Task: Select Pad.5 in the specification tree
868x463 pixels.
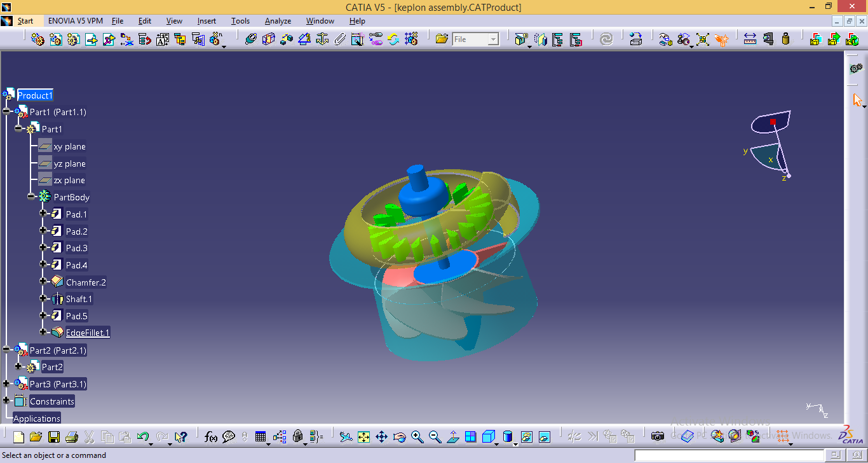Action: (x=77, y=315)
